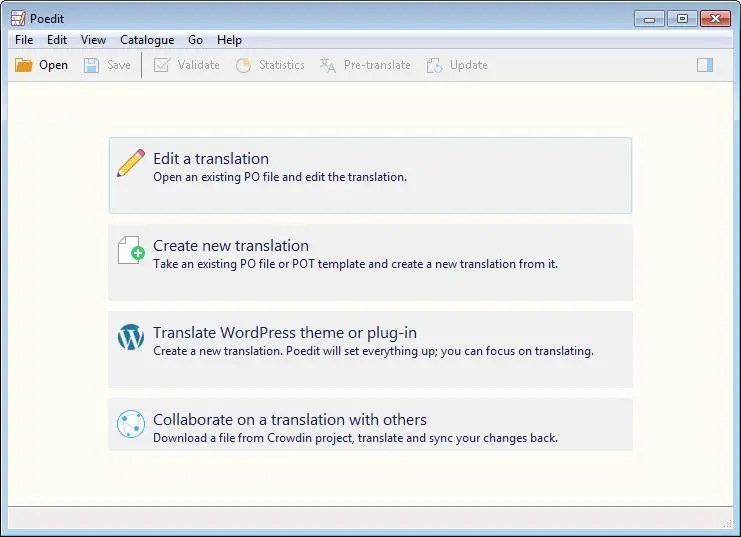Screen dimensions: 741x537
Task: Click the Statistics pie chart icon
Action: [243, 65]
